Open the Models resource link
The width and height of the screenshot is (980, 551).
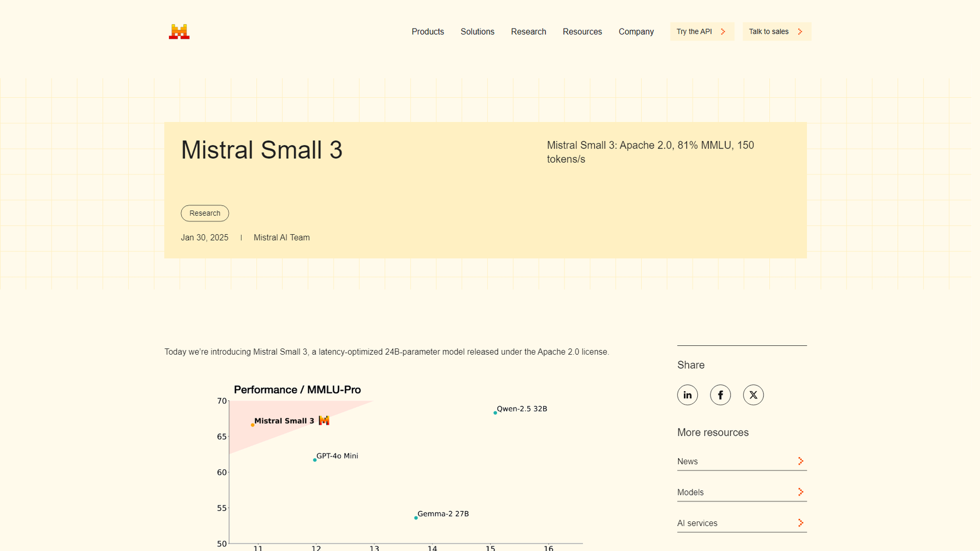click(742, 492)
